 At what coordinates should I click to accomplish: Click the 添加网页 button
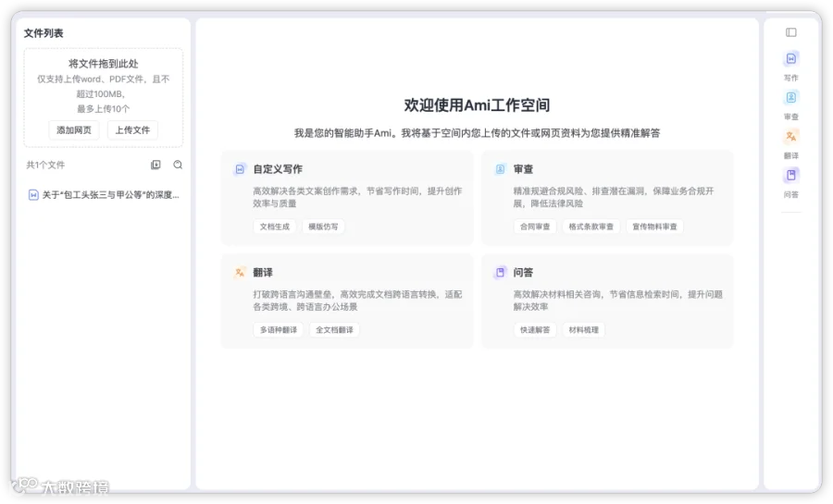pyautogui.click(x=74, y=130)
